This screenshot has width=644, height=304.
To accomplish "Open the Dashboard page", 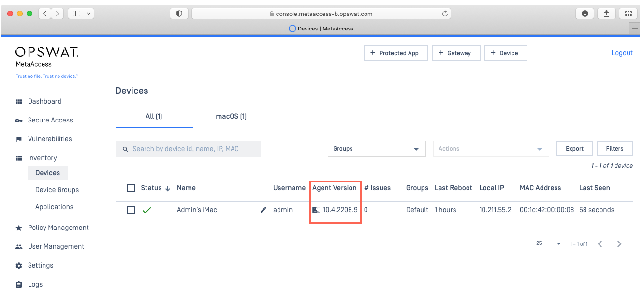I will pos(44,101).
